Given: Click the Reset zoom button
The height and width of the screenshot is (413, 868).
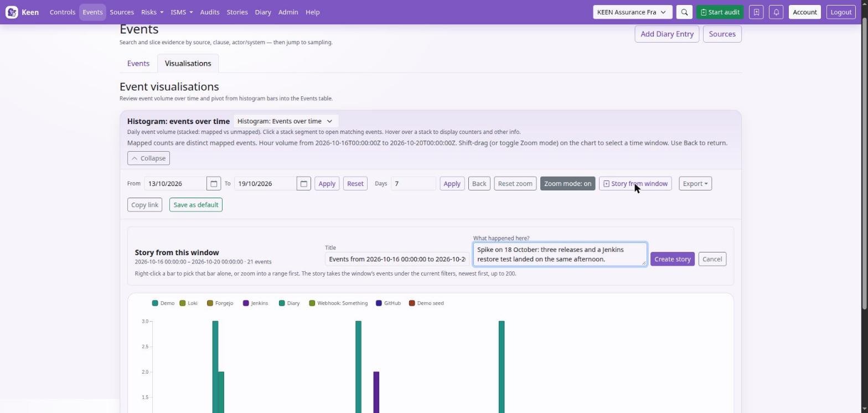Looking at the screenshot, I should (x=515, y=184).
